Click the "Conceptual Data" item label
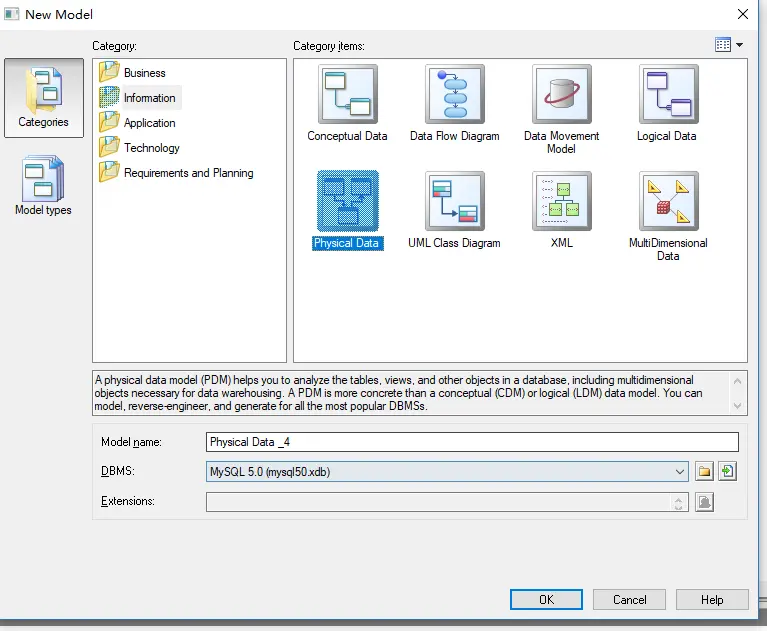 point(347,136)
